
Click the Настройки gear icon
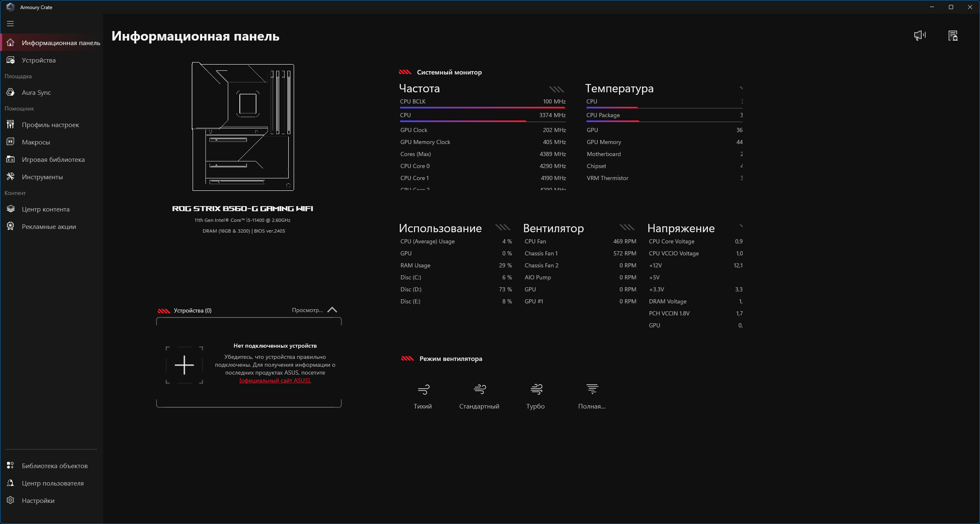pos(11,500)
